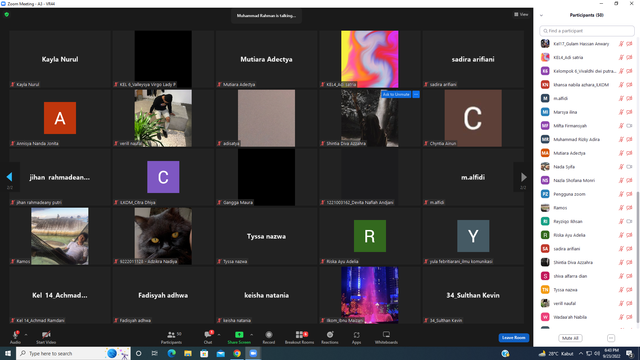Toggle the mic icon for Riska Ayu Adelia

(x=621, y=235)
